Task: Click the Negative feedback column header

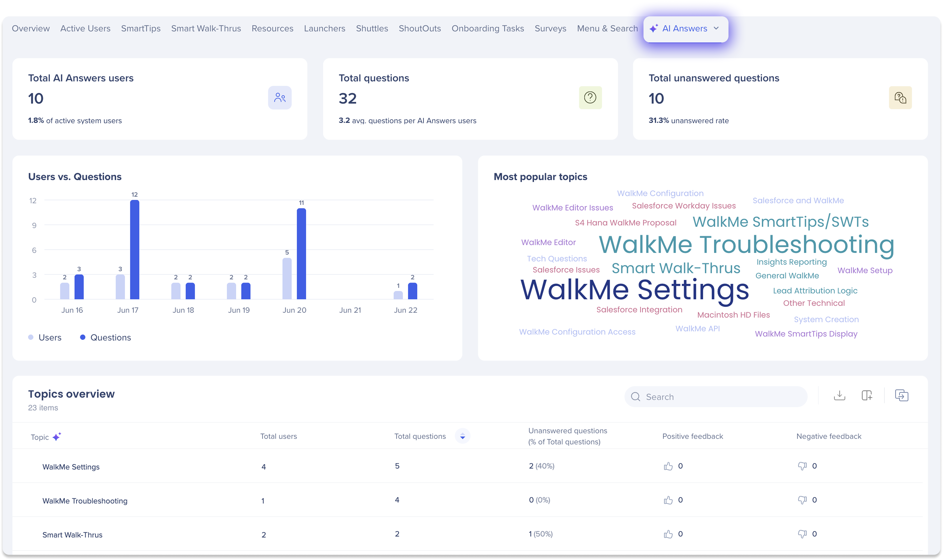Action: coord(829,436)
